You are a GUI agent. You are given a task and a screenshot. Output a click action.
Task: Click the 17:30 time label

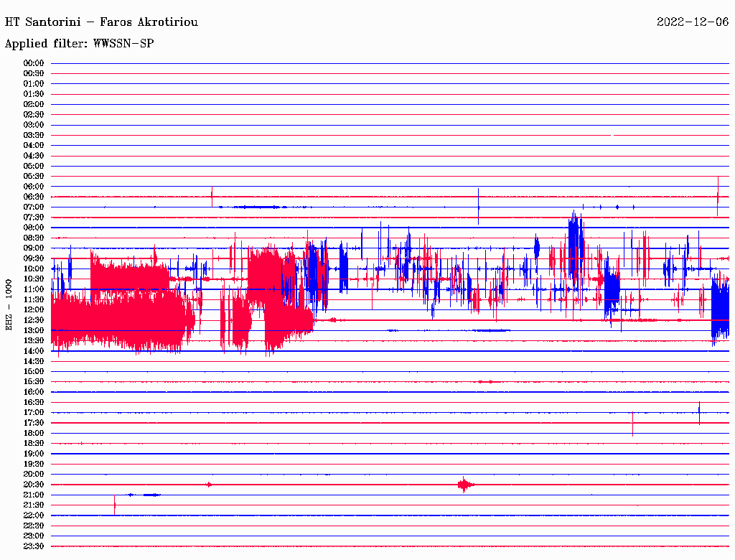click(33, 423)
